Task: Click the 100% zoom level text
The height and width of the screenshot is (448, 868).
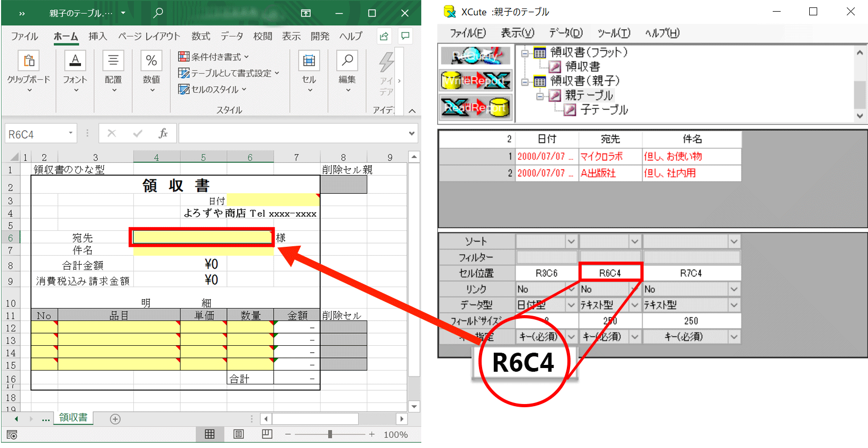Action: point(395,435)
